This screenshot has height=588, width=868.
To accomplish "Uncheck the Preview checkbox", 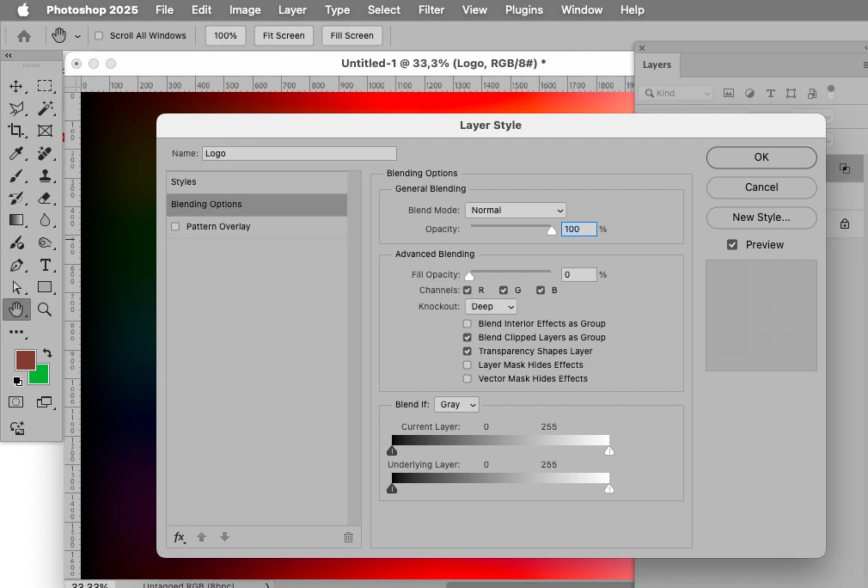I will point(732,245).
